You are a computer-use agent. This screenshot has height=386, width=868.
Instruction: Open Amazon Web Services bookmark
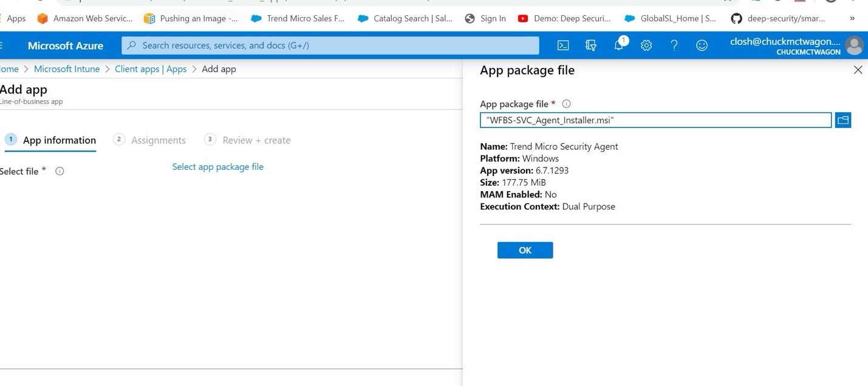(85, 18)
